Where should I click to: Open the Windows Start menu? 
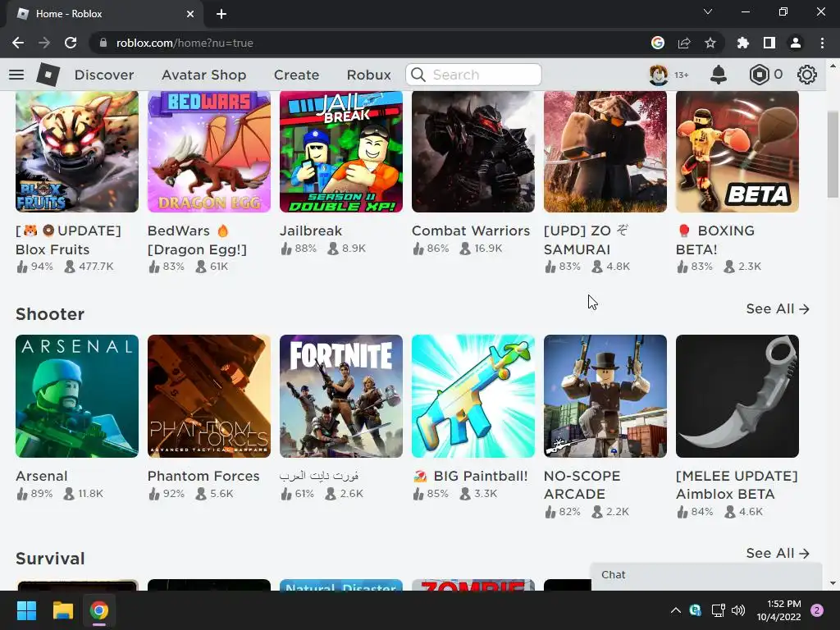coord(26,610)
